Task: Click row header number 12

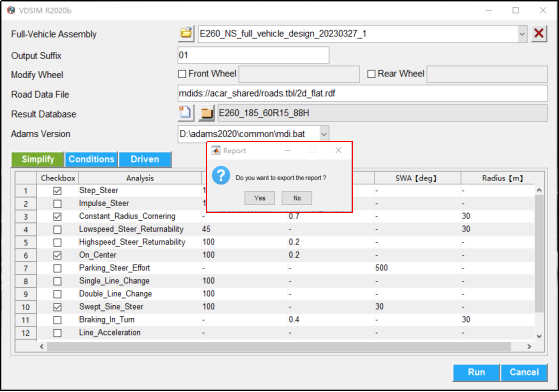Action: point(26,333)
